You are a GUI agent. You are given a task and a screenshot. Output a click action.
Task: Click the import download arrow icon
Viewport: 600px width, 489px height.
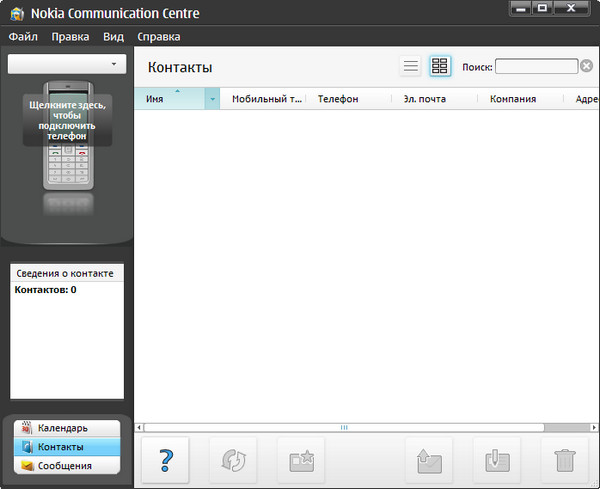[x=497, y=460]
